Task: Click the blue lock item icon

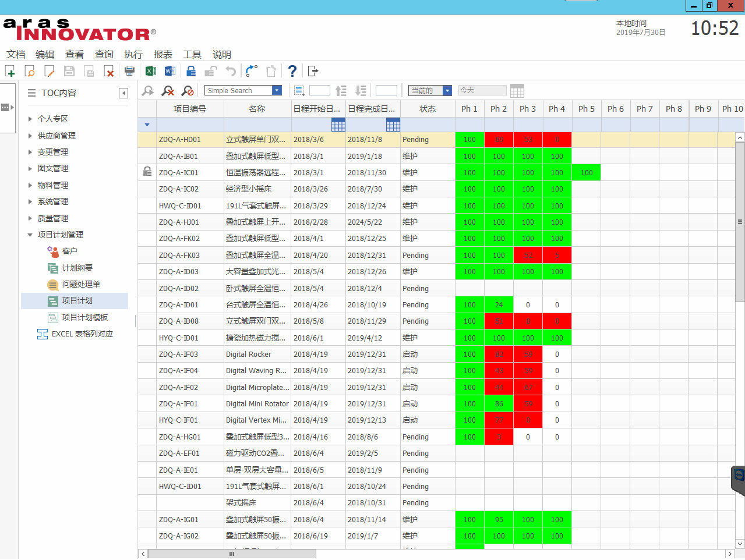Action: click(191, 71)
